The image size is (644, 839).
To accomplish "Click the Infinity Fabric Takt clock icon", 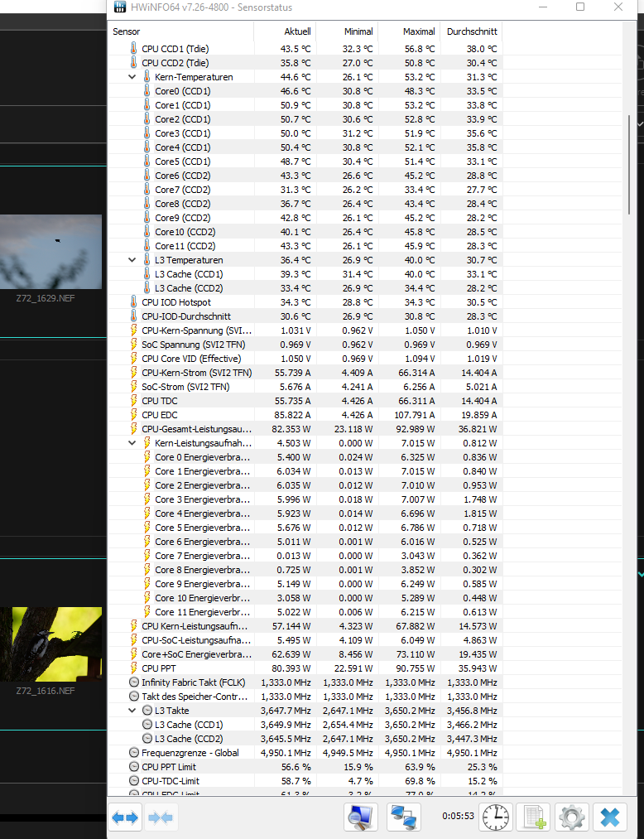I will coord(134,682).
